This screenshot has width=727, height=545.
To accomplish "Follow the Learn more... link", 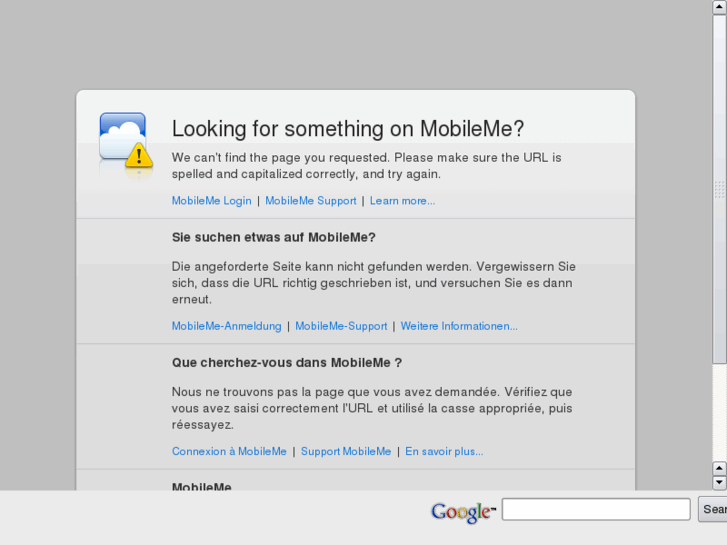I will 402,201.
